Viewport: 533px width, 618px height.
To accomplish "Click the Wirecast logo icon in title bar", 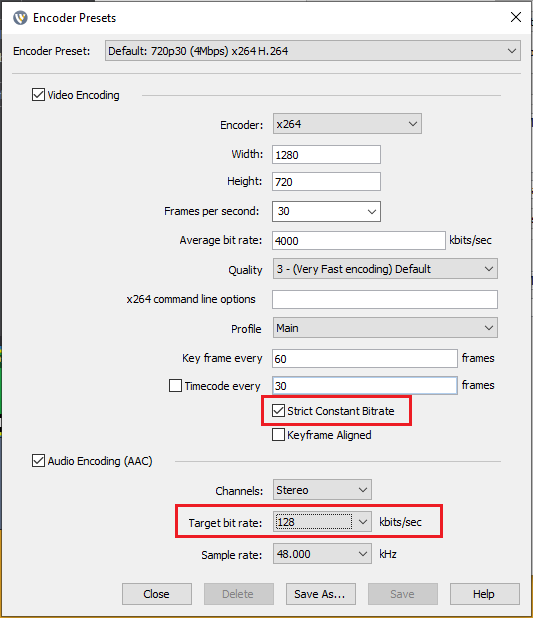I will point(20,18).
